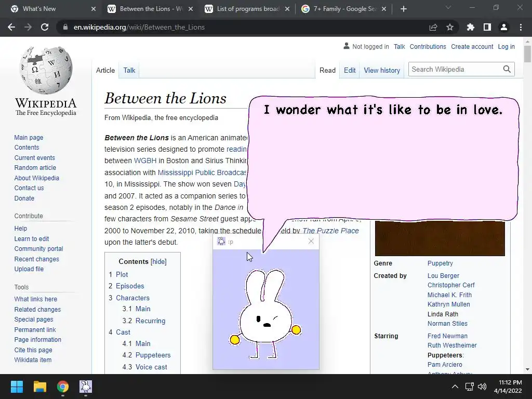
Task: Click the bunny icon in pet window title
Action: (221, 242)
